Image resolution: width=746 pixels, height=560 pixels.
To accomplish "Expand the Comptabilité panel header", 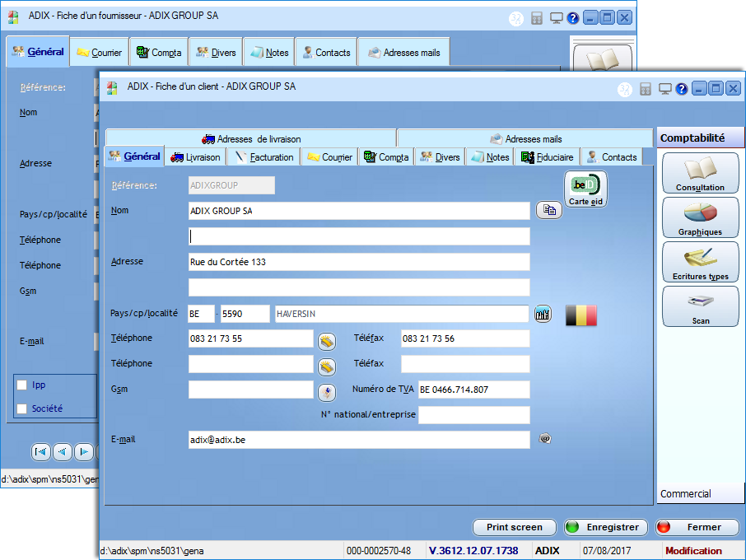I will click(x=700, y=138).
